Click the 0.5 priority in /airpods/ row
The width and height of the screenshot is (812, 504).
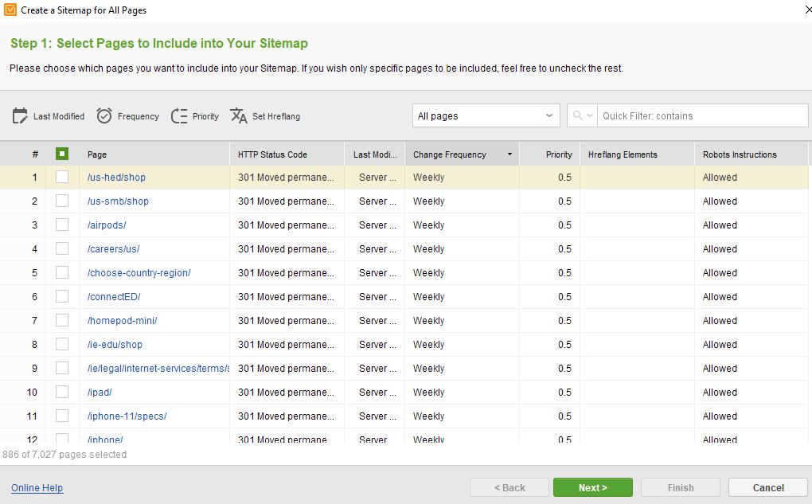[565, 225]
